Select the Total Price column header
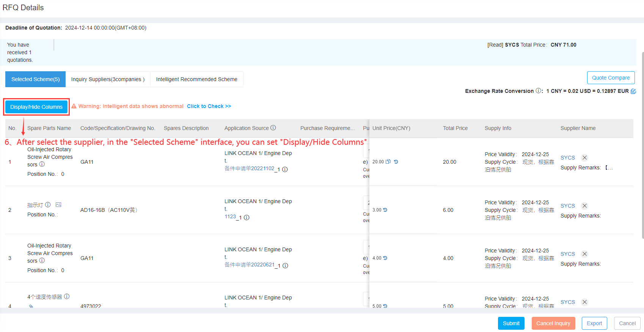This screenshot has height=332, width=644. tap(455, 128)
